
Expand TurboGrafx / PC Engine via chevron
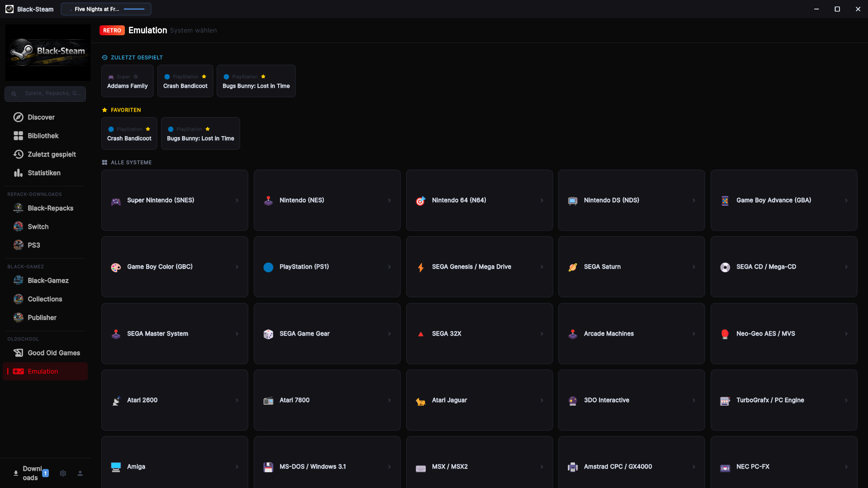click(x=846, y=400)
